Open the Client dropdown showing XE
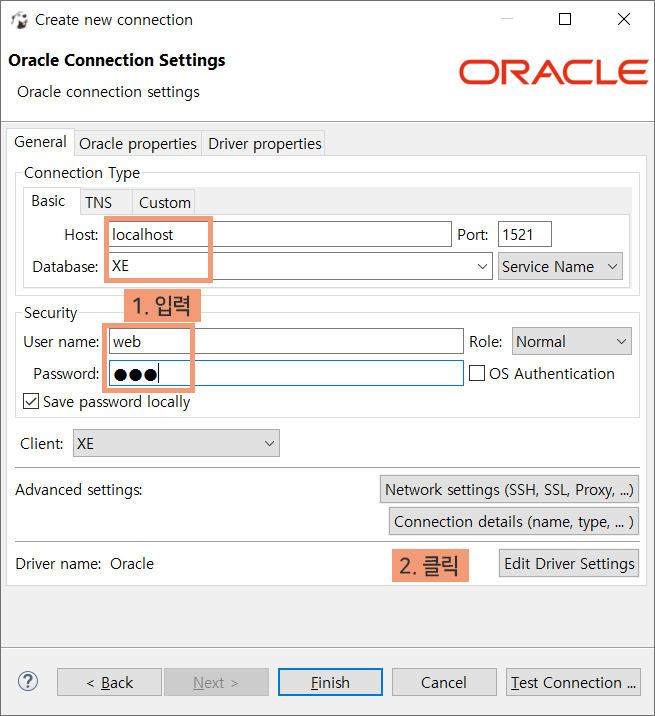 tap(176, 443)
